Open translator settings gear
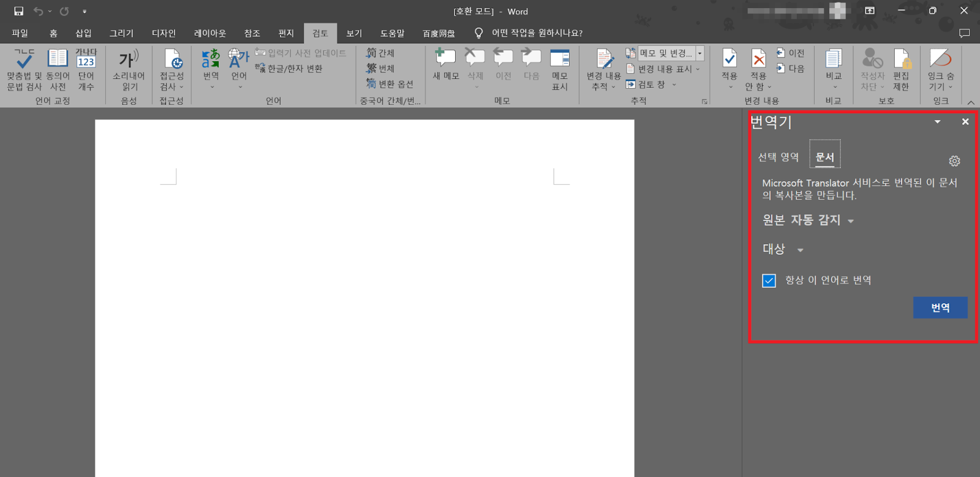The height and width of the screenshot is (477, 980). (954, 161)
